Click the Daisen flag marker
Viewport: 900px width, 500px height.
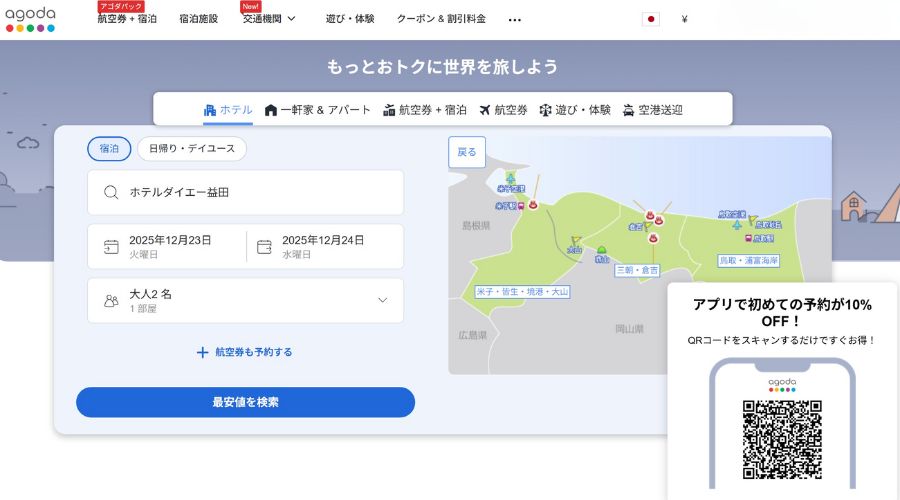[x=576, y=241]
